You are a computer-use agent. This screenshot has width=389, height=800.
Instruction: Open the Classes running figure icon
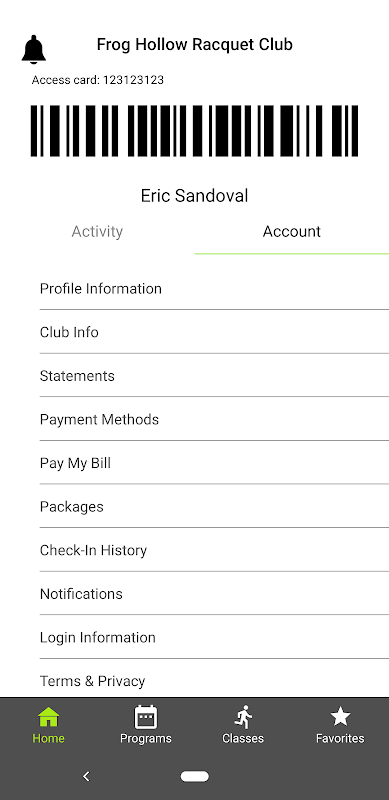(x=243, y=716)
